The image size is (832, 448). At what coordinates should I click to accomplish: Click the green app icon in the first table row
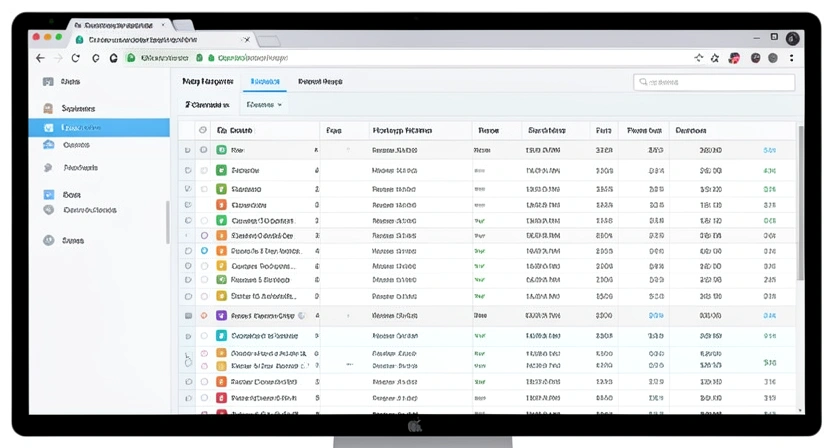click(x=221, y=150)
